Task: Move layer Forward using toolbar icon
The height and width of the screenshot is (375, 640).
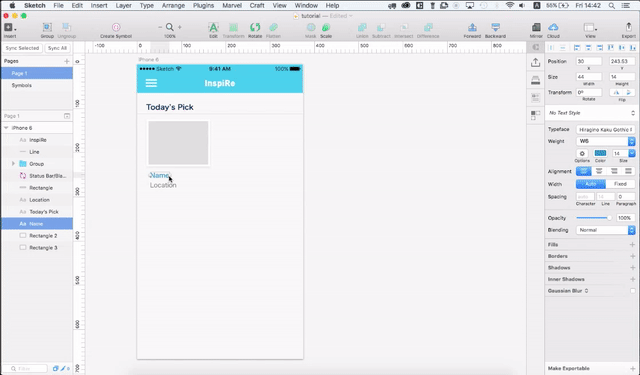Action: coord(472,27)
